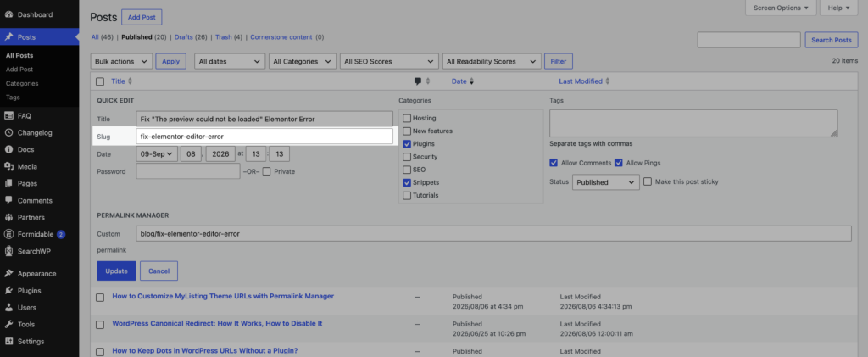This screenshot has width=868, height=357.
Task: Click the Update button
Action: [116, 271]
